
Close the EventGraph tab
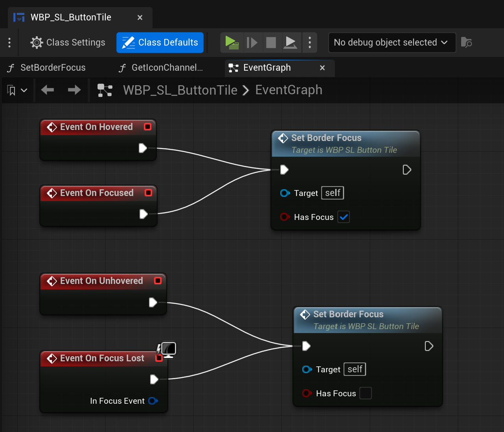(x=322, y=68)
